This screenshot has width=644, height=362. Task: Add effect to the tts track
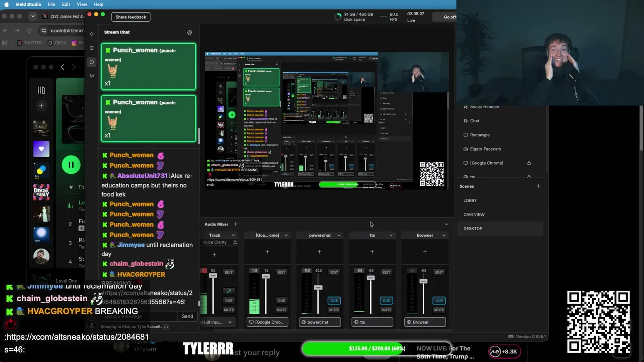pyautogui.click(x=372, y=252)
